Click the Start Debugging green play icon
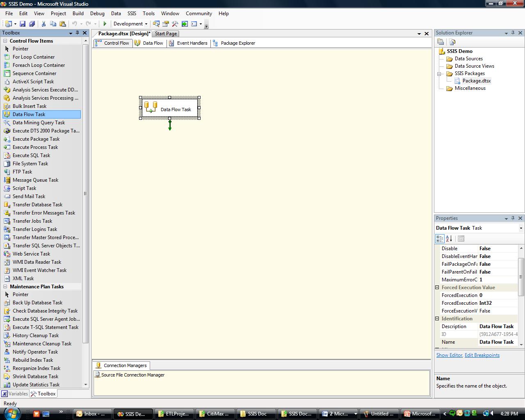525x420 pixels. pos(105,24)
